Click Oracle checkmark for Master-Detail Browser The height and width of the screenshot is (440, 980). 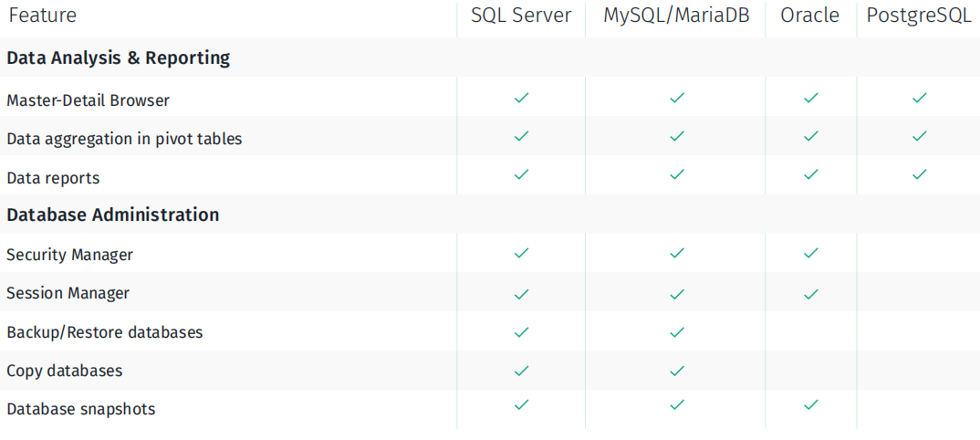pyautogui.click(x=810, y=98)
